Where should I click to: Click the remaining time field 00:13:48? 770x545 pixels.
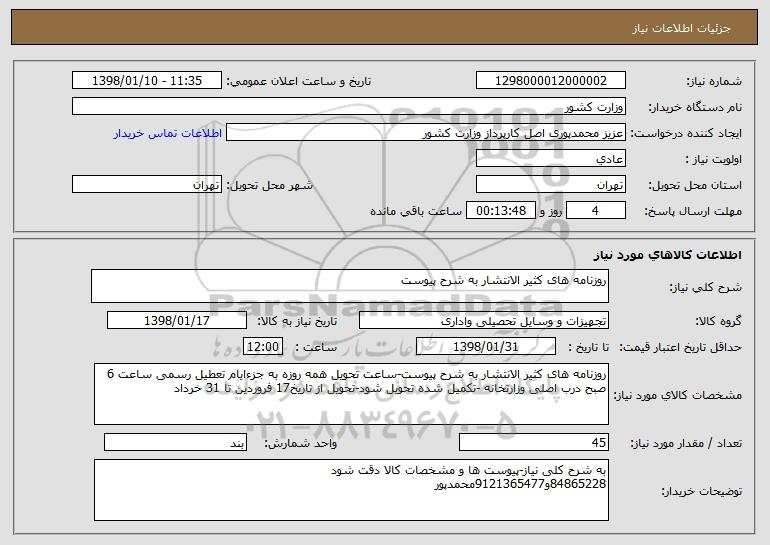pos(500,211)
